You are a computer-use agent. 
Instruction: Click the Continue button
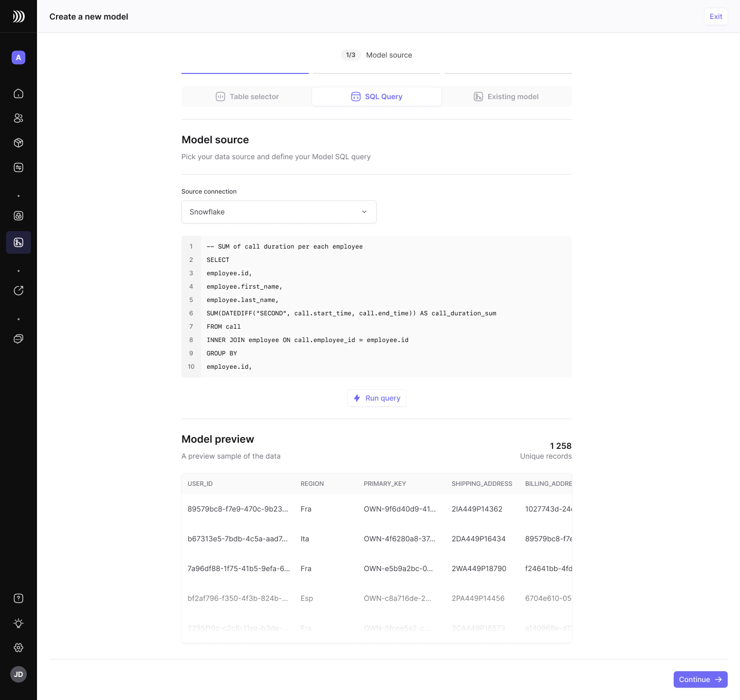(700, 679)
